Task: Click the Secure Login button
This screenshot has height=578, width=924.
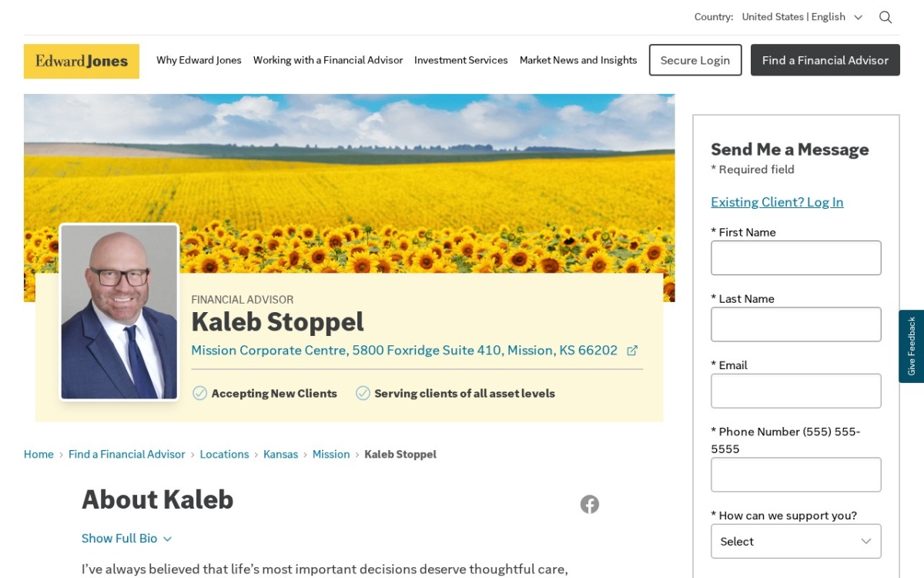Action: (695, 60)
